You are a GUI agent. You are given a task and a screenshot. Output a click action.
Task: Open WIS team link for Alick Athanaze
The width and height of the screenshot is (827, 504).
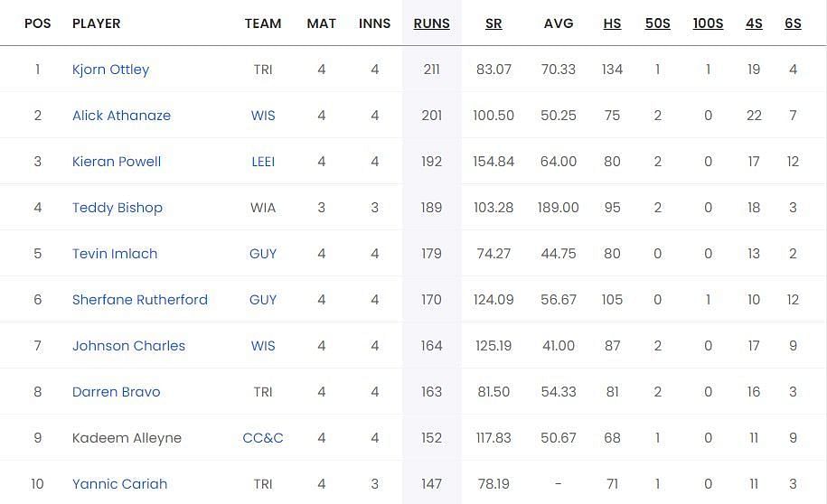pyautogui.click(x=263, y=116)
